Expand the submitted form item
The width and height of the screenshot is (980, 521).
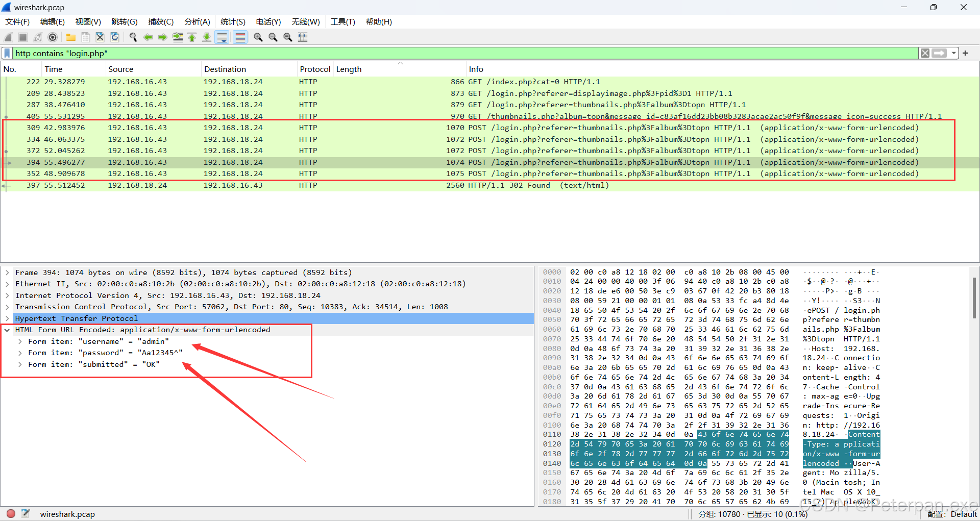pos(20,364)
